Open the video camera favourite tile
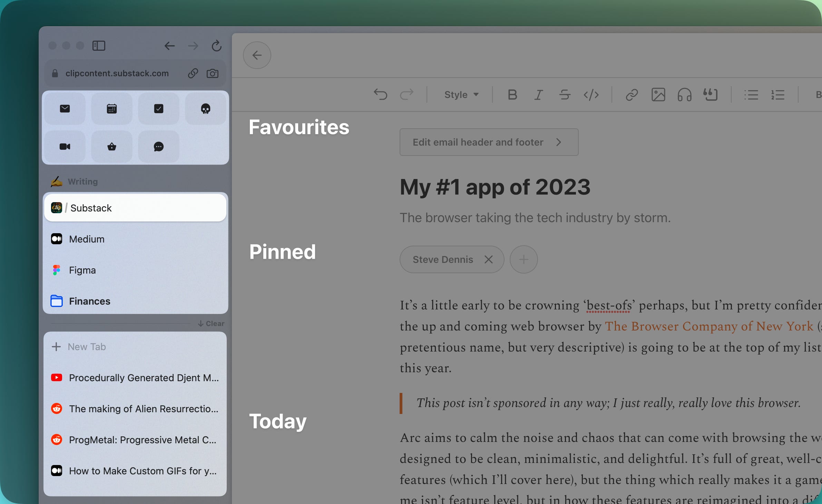The image size is (822, 504). 65,147
